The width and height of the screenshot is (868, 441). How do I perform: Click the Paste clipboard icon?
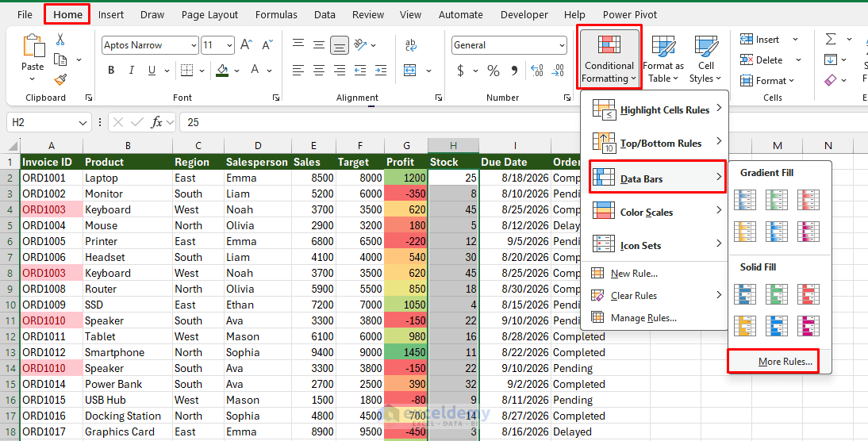[33, 45]
